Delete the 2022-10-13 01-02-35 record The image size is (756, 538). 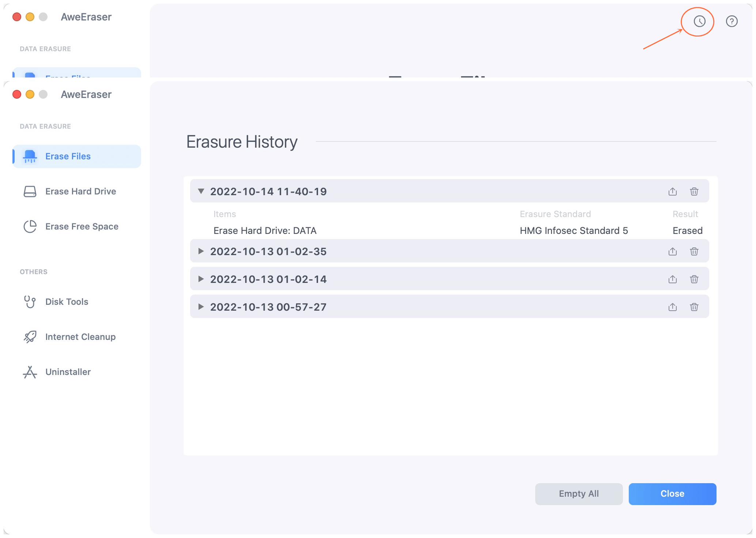click(x=694, y=251)
